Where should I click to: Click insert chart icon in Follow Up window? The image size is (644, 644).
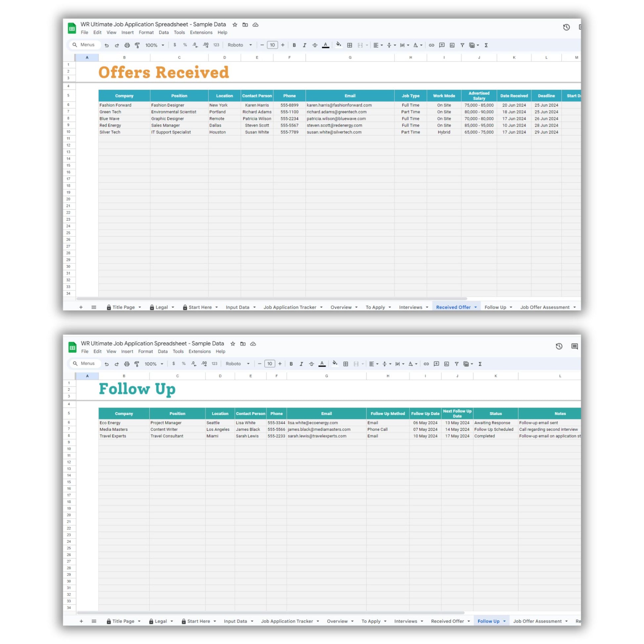[446, 364]
